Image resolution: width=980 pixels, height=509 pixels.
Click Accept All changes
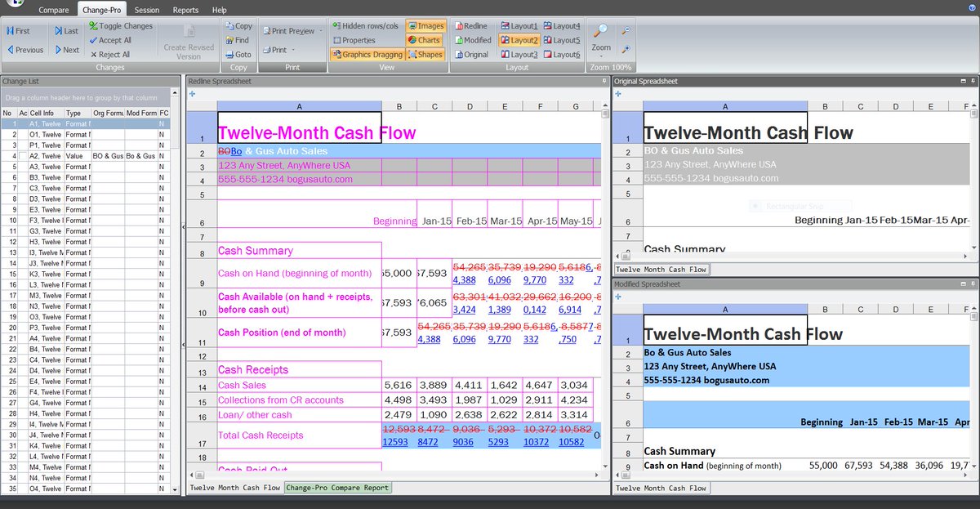pyautogui.click(x=110, y=40)
